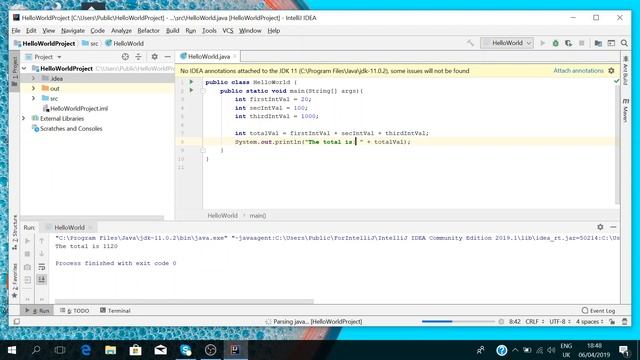Hide the Run tool window with minus icon
The height and width of the screenshot is (360, 640).
[613, 227]
